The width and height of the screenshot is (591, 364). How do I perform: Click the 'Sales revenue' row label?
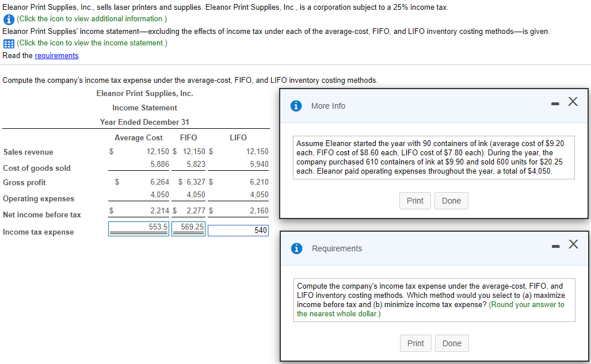[28, 152]
